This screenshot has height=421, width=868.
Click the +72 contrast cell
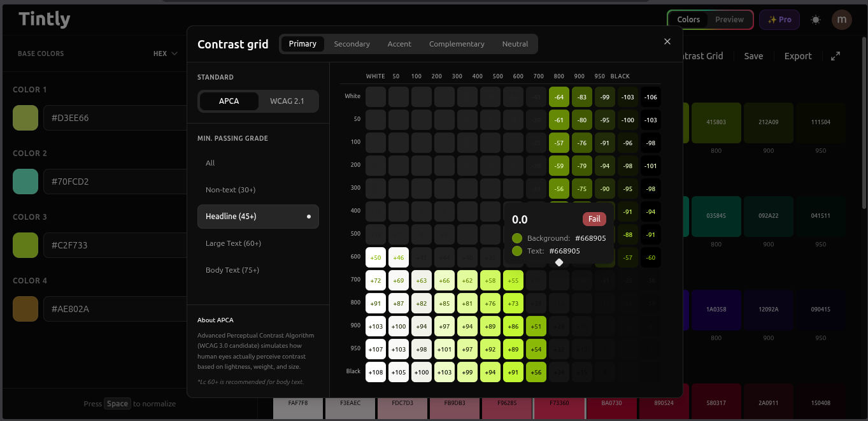[x=376, y=280]
